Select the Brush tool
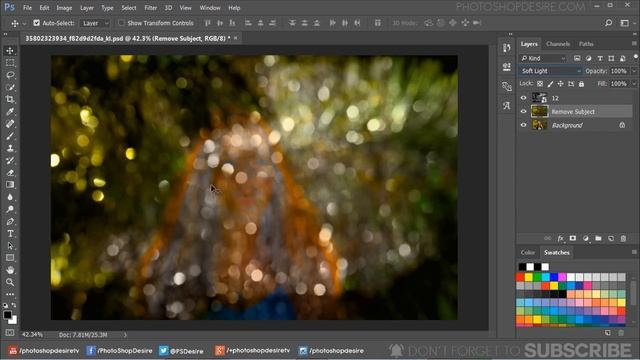Viewport: 640px width, 360px height. [x=10, y=136]
